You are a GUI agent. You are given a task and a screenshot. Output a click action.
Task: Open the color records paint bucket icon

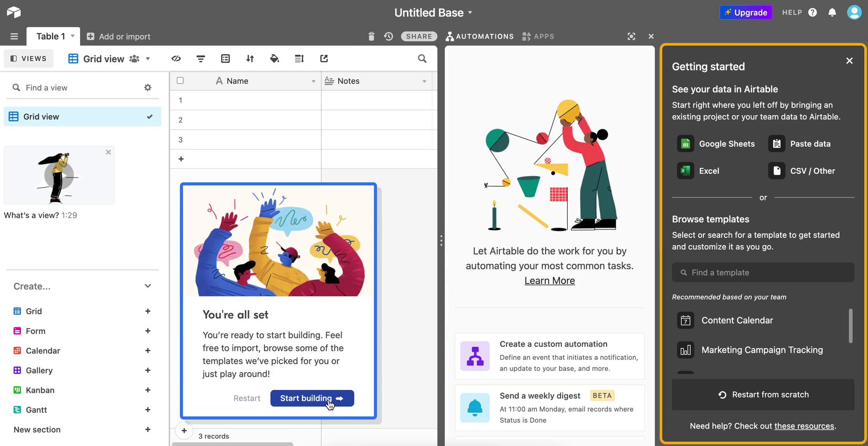pyautogui.click(x=274, y=58)
